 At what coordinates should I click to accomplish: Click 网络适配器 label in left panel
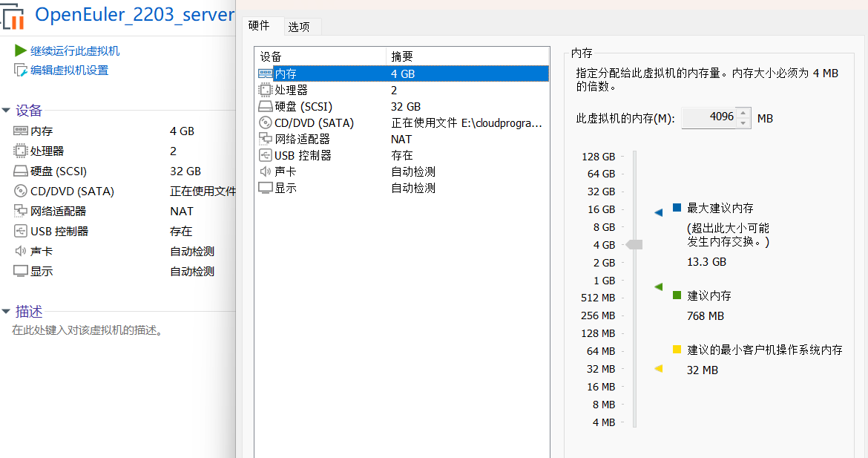click(x=58, y=211)
